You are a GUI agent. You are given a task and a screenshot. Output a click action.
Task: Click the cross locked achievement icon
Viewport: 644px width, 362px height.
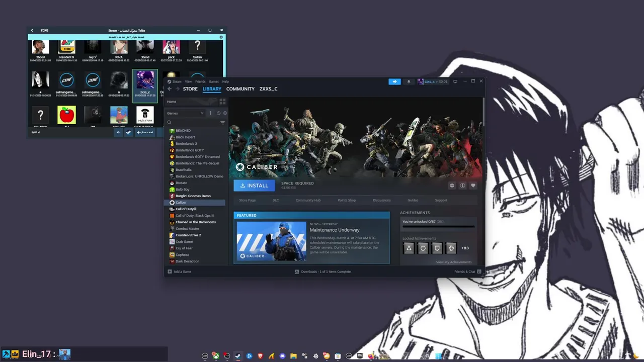click(451, 248)
